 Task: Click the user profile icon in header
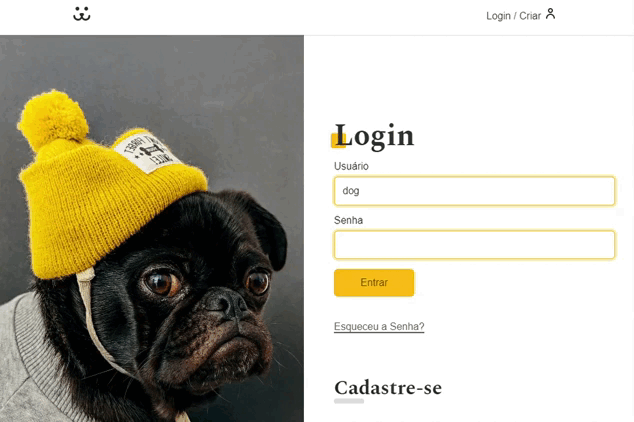tap(550, 14)
